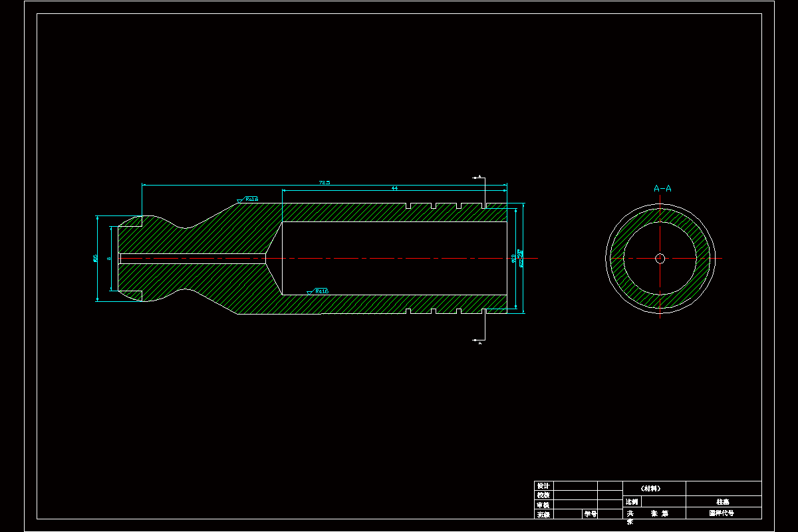Click the bottom section-cut marker A
The height and width of the screenshot is (532, 798).
tap(479, 342)
